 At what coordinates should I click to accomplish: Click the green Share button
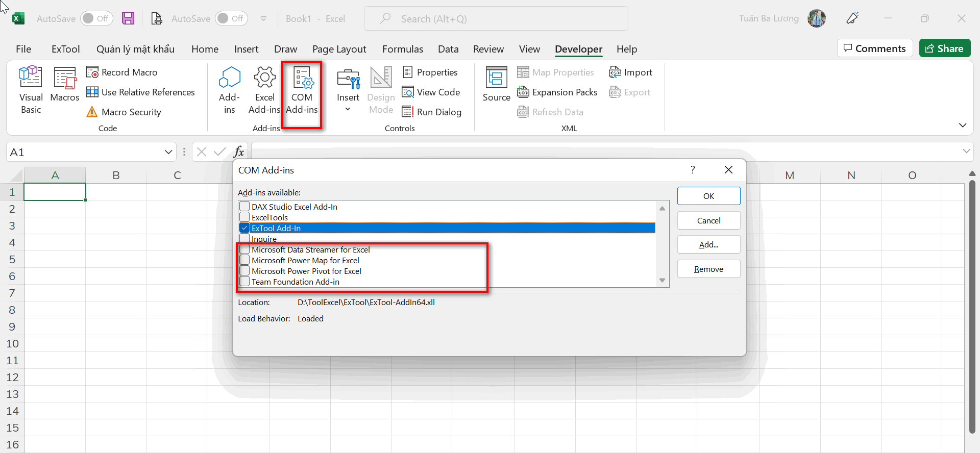(945, 48)
